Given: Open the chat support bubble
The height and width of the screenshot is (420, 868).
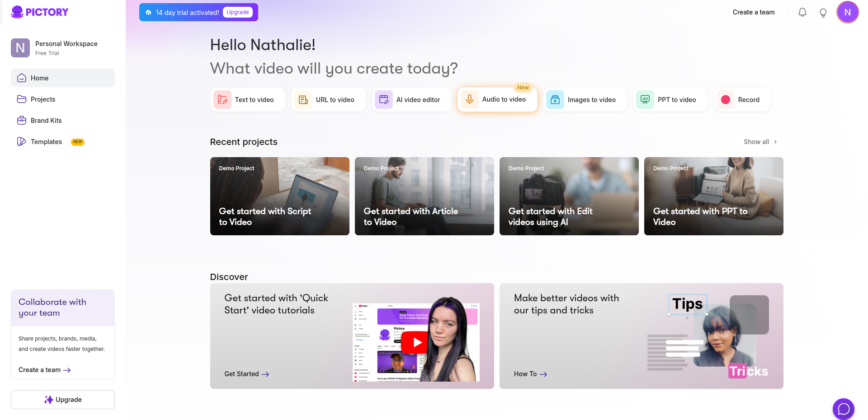Looking at the screenshot, I should [x=843, y=409].
